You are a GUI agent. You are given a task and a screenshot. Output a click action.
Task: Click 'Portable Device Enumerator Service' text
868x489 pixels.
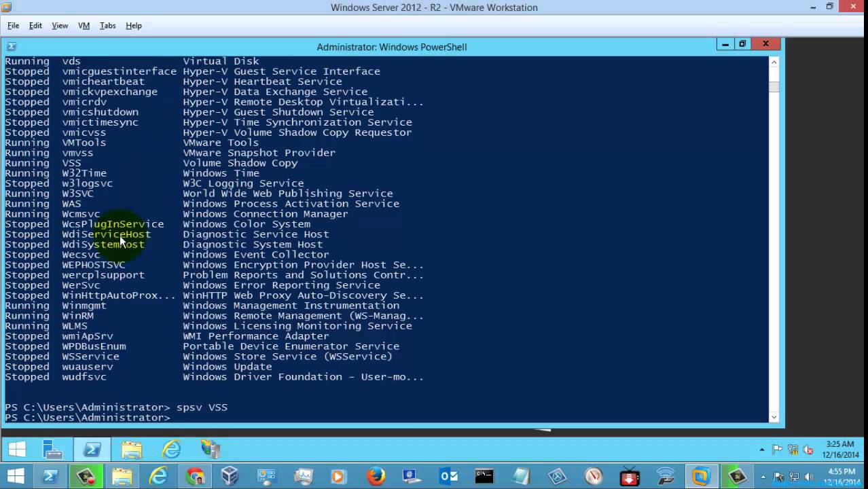point(291,346)
